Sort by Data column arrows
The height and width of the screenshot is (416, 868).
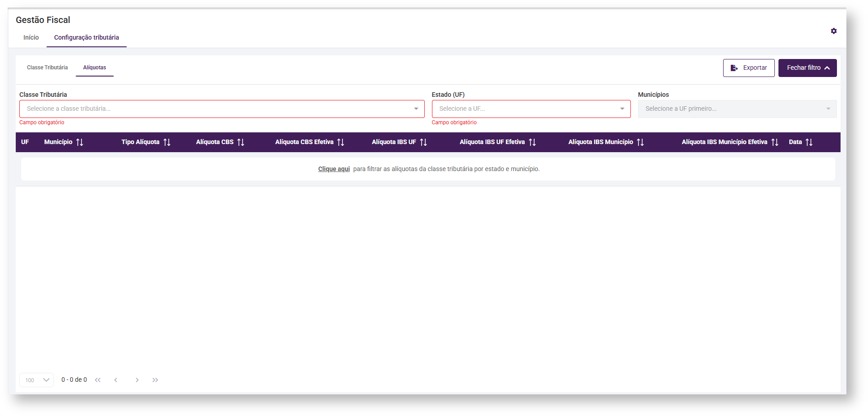(809, 142)
